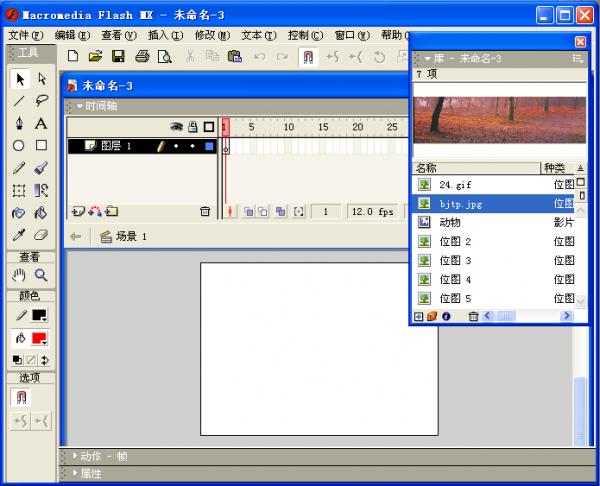The height and width of the screenshot is (486, 600).
Task: Click the Paste toolbar icon
Action: tap(235, 57)
